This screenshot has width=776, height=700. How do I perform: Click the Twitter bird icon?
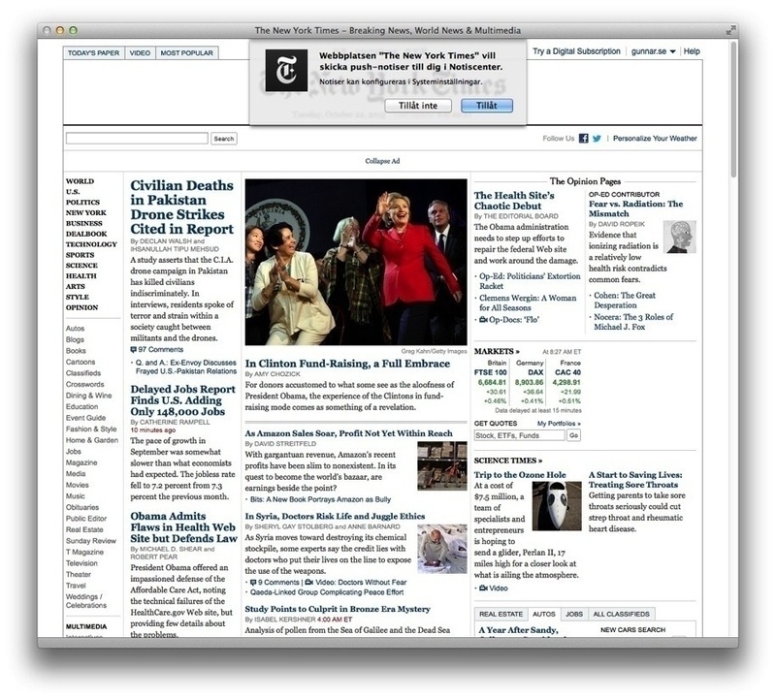tap(598, 139)
